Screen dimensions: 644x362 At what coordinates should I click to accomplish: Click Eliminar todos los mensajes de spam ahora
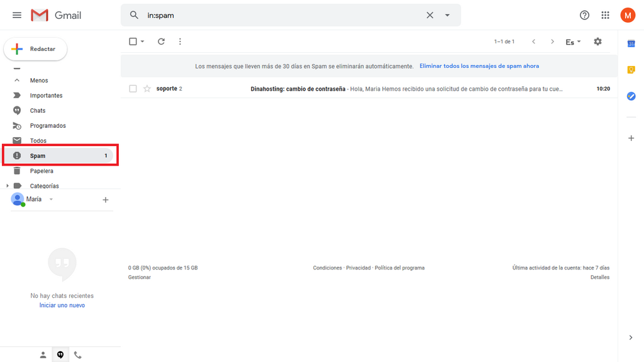[479, 66]
